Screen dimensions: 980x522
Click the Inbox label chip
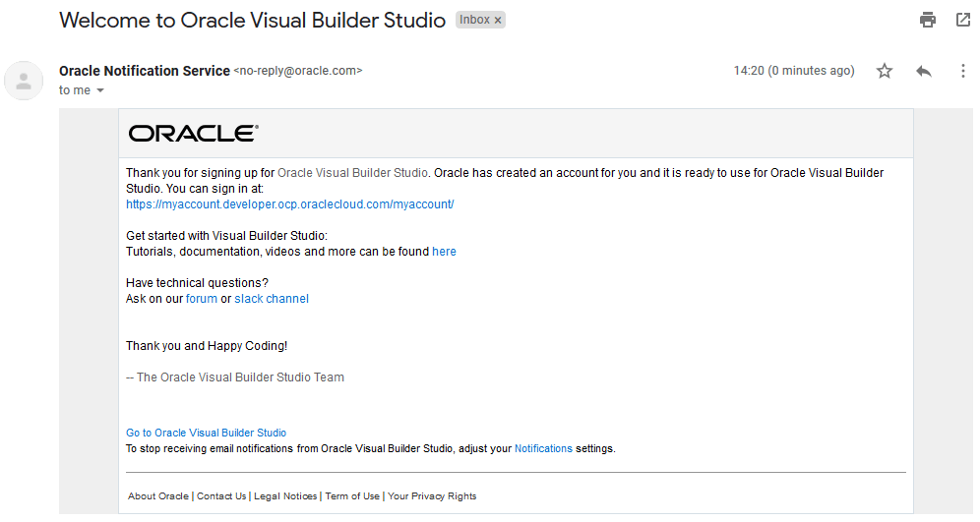pyautogui.click(x=480, y=20)
